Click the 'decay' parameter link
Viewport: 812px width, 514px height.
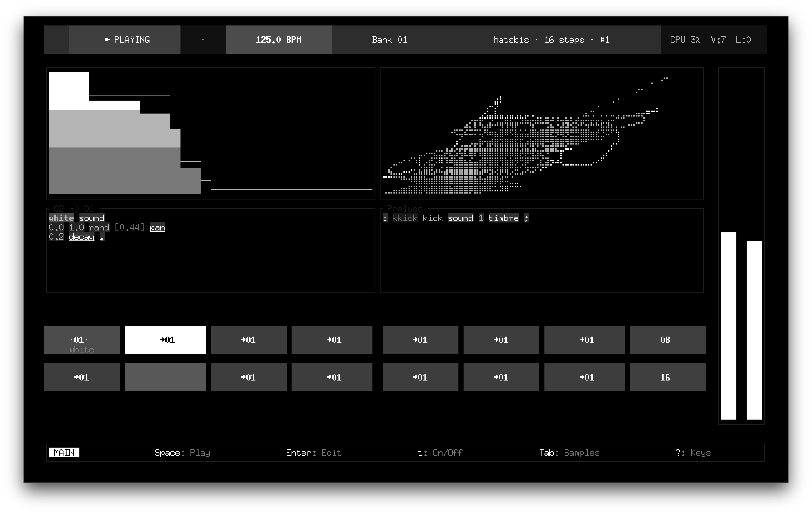(81, 237)
